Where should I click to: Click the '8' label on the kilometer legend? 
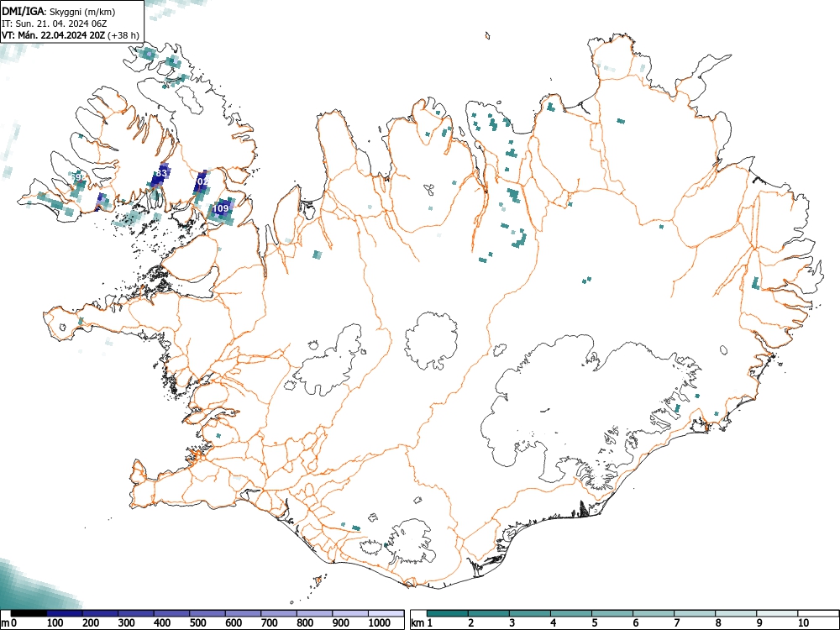coord(718,623)
